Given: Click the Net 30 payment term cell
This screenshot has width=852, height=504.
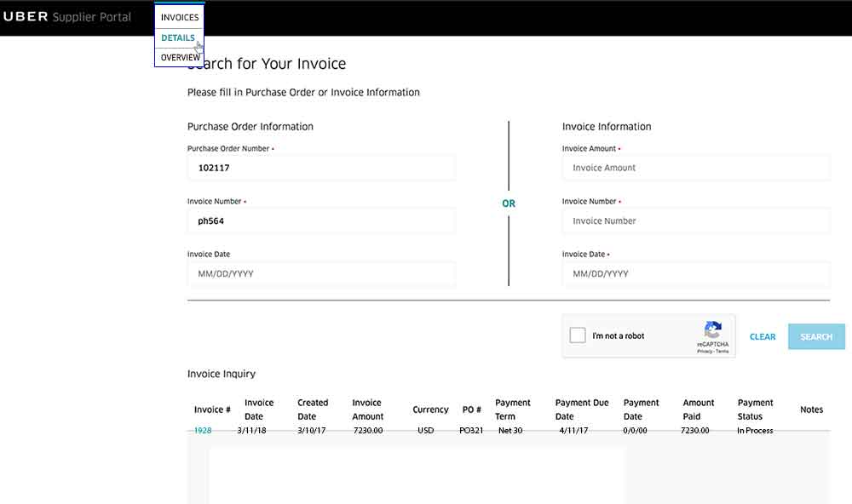Looking at the screenshot, I should click(x=510, y=430).
